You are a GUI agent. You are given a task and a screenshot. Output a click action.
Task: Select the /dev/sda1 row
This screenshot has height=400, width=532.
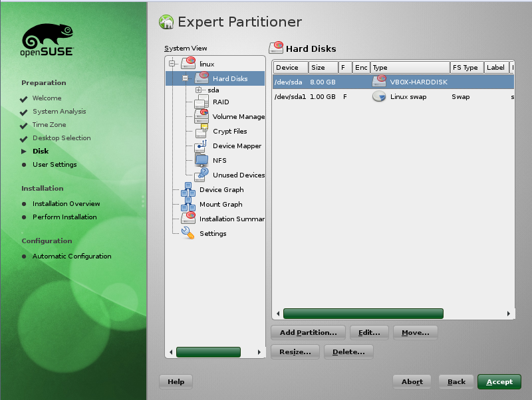(393, 96)
